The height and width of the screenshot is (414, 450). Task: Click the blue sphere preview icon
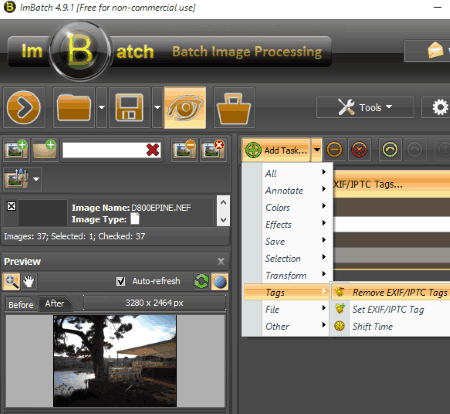(219, 281)
